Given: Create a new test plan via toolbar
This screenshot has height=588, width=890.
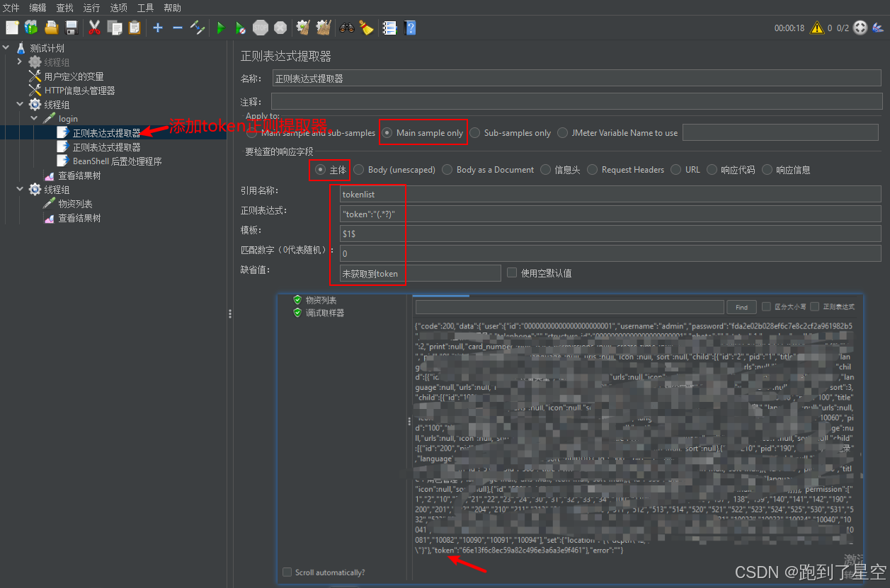Looking at the screenshot, I should coord(12,28).
